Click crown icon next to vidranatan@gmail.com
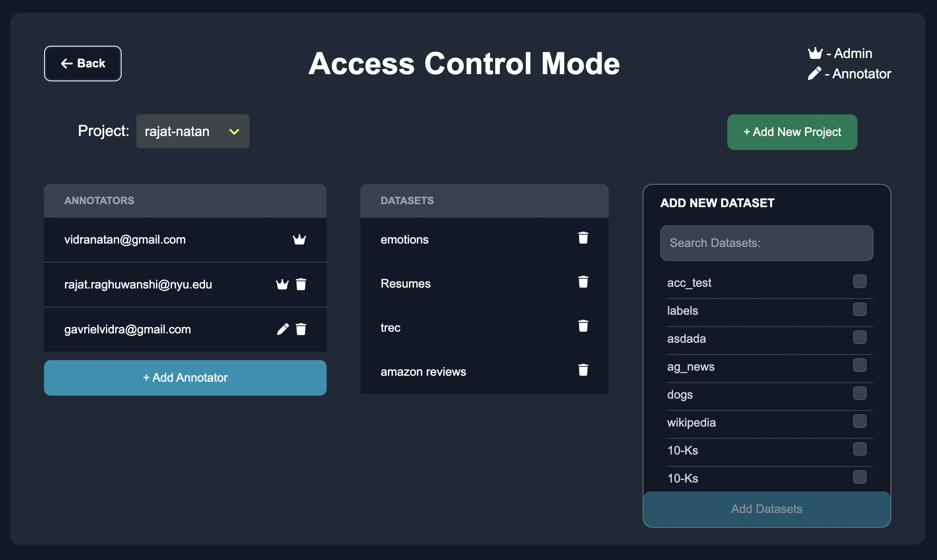Viewport: 937px width, 560px height. click(299, 240)
